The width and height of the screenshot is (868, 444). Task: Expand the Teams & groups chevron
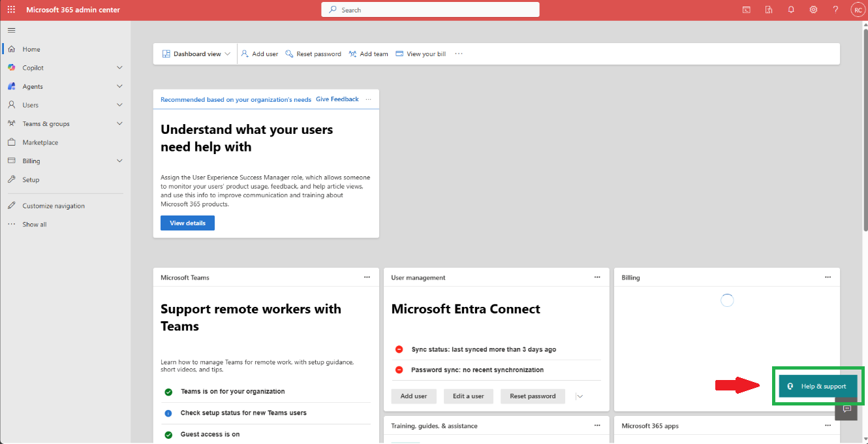coord(119,123)
